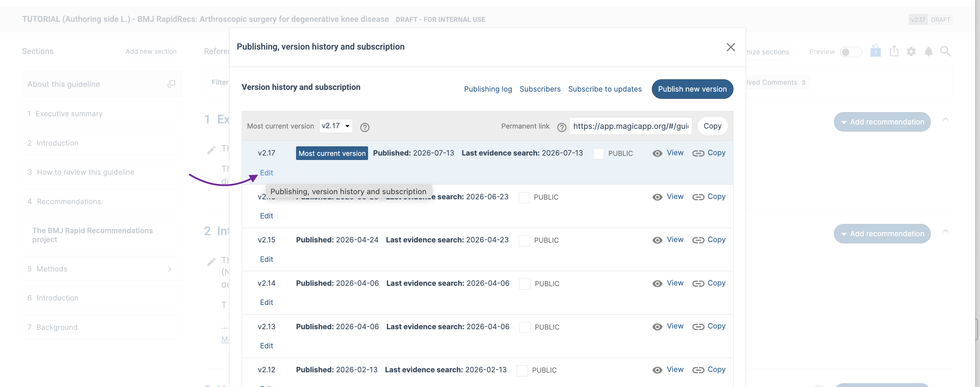Viewport: 980px width, 387px height.
Task: Click the v2.17 version badge in header
Action: 918,20
